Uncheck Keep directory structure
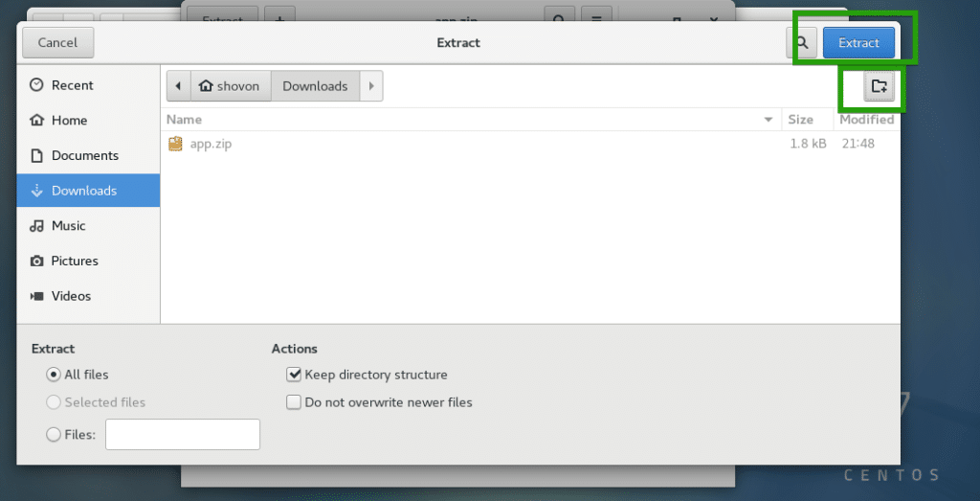 click(294, 375)
